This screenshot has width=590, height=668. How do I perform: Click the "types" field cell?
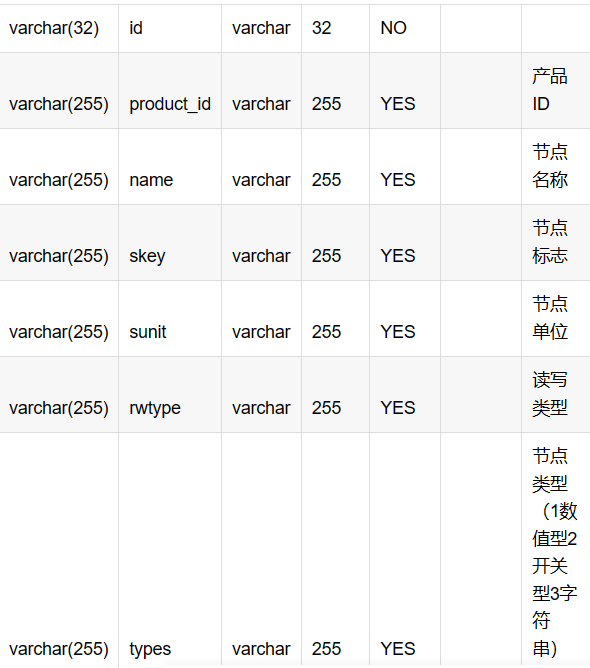pos(170,550)
